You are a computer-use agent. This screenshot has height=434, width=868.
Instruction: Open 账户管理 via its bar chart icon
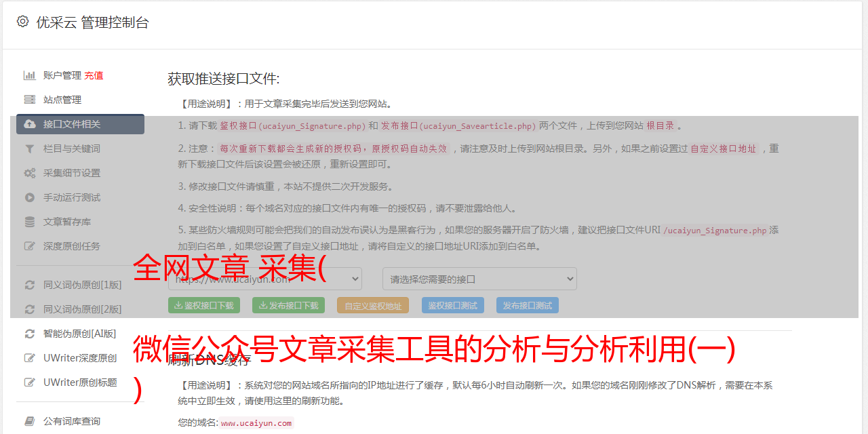point(30,75)
